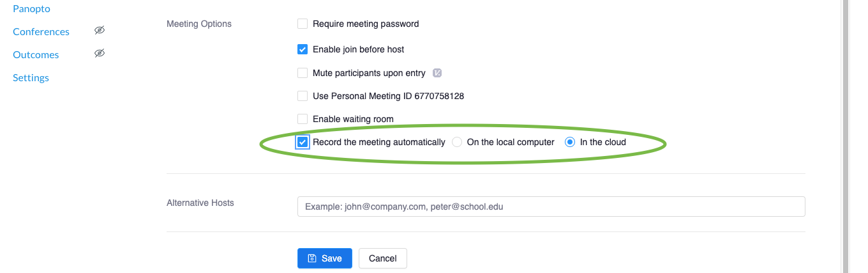Screen dimensions: 868x273
Task: Click the hidden-eye icon beside Conferences
Action: point(99,31)
